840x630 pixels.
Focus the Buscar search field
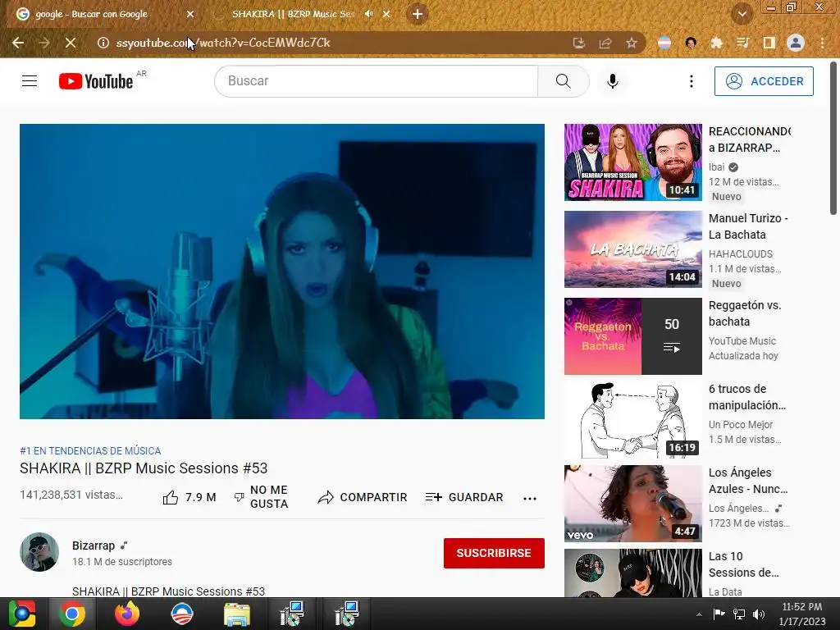coord(377,81)
